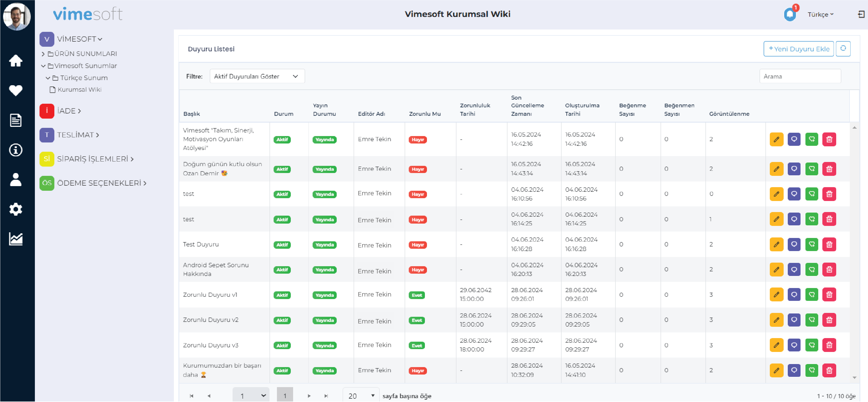Sort by the Başlık column header
The height and width of the screenshot is (402, 868).
pos(191,114)
